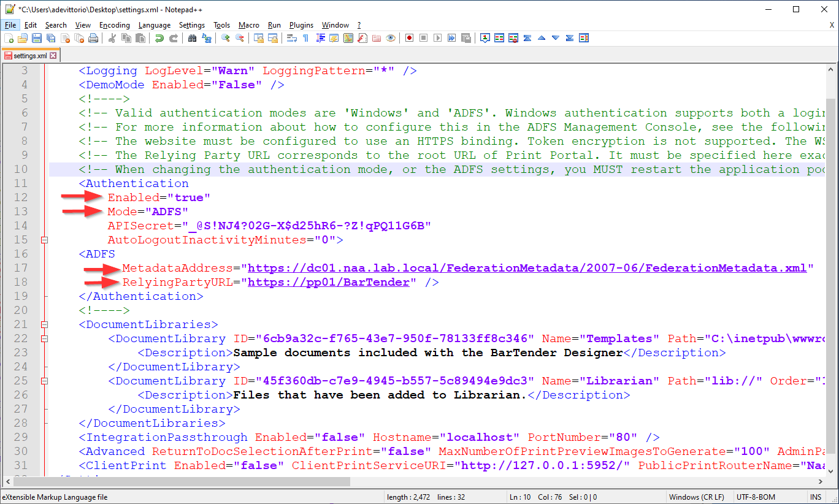The image size is (839, 504).
Task: Collapse the fold marker at line 15
Action: click(x=44, y=240)
